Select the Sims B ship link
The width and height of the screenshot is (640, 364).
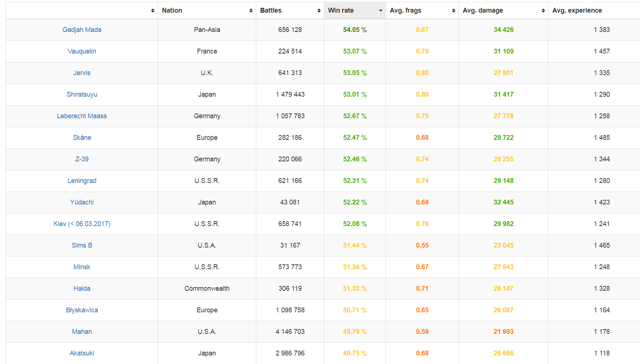(x=82, y=245)
